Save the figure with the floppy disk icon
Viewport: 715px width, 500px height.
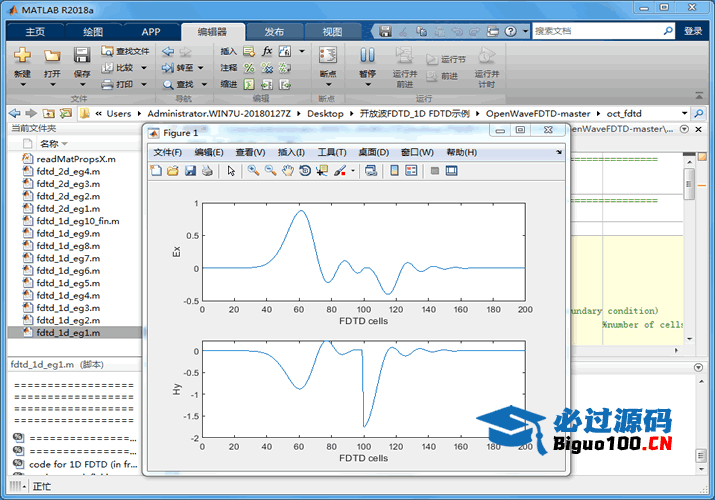(190, 171)
